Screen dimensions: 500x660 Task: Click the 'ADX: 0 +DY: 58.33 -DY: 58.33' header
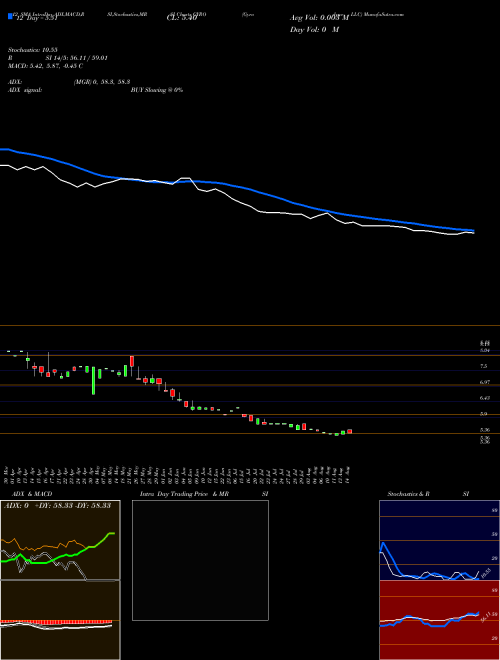tap(57, 505)
